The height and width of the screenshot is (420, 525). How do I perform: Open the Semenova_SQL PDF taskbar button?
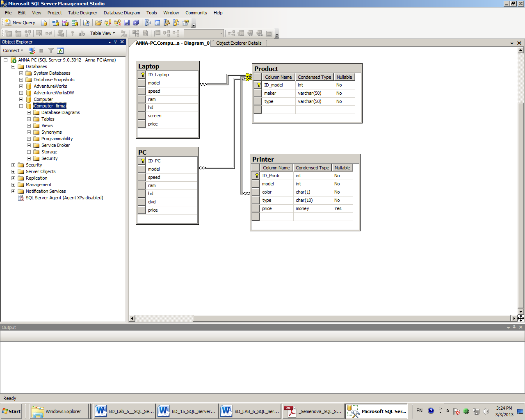[313, 411]
